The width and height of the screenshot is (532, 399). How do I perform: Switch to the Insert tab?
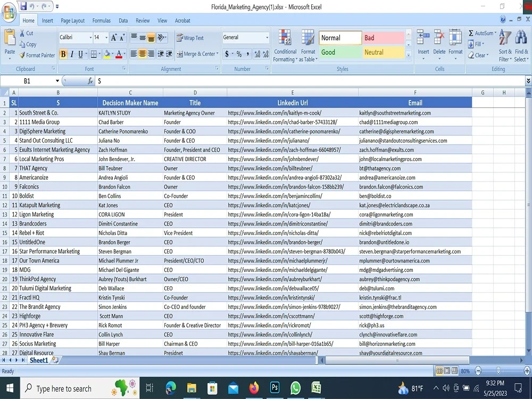47,21
